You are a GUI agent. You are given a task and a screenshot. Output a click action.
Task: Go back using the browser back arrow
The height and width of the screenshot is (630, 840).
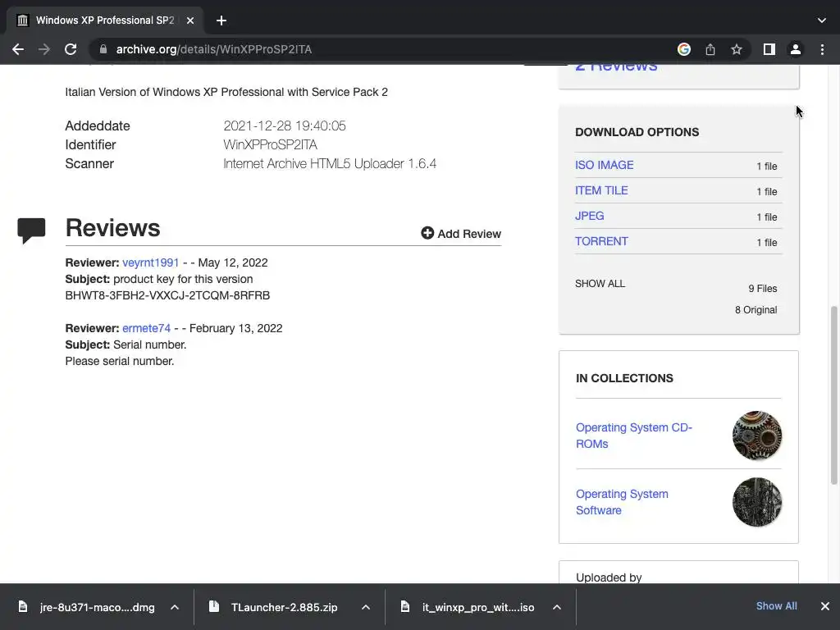(18, 49)
